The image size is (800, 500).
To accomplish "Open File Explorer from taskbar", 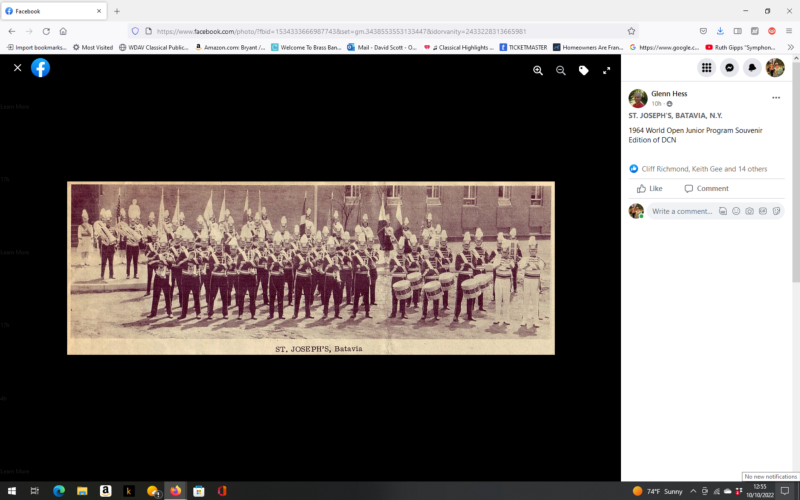I will pyautogui.click(x=82, y=491).
